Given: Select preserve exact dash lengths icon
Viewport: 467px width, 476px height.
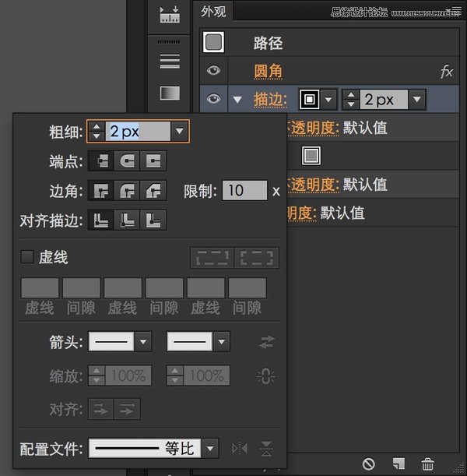Looking at the screenshot, I should click(x=212, y=258).
